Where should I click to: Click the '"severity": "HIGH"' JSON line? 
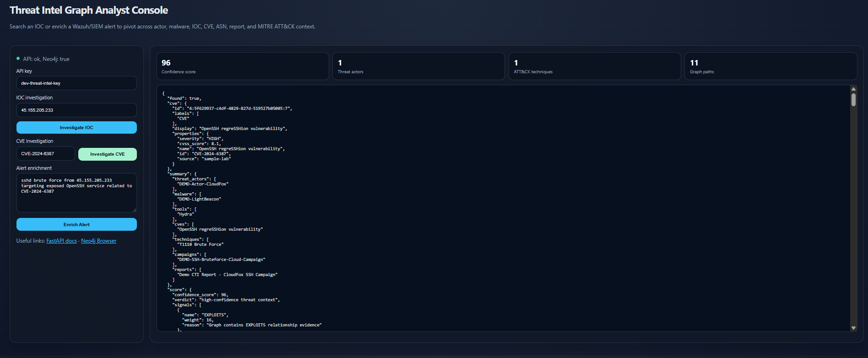pyautogui.click(x=200, y=139)
